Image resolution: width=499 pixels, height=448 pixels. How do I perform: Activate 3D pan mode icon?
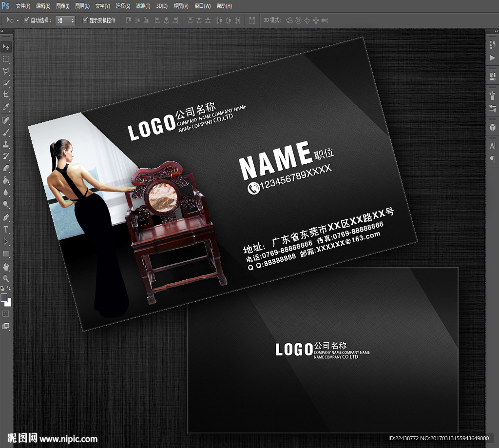[307, 20]
